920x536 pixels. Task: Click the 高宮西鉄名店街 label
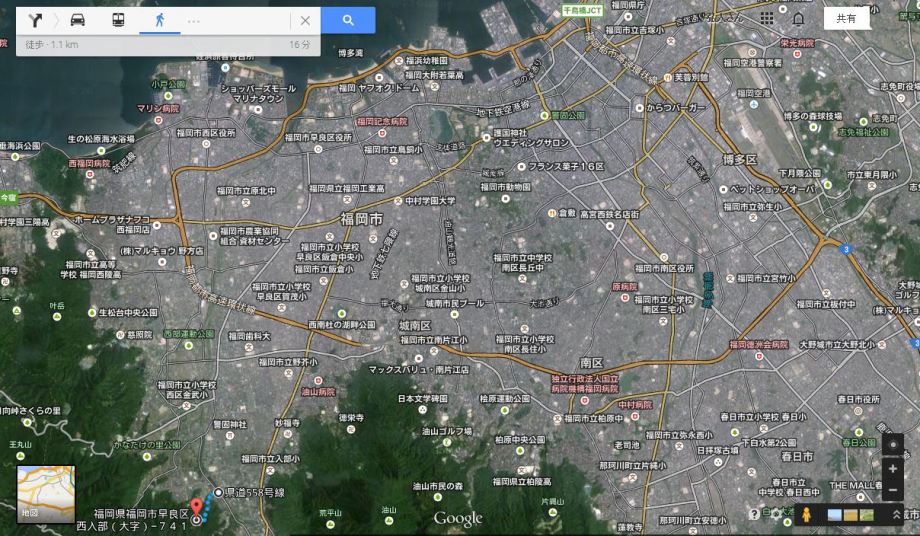(x=610, y=215)
